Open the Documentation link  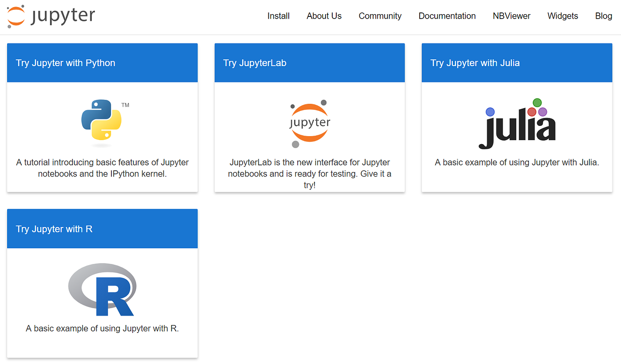[x=447, y=16]
